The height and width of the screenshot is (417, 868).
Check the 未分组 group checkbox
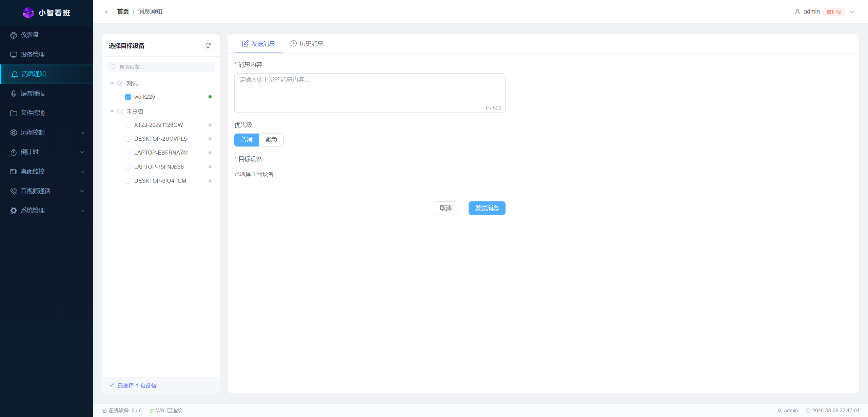pyautogui.click(x=120, y=111)
